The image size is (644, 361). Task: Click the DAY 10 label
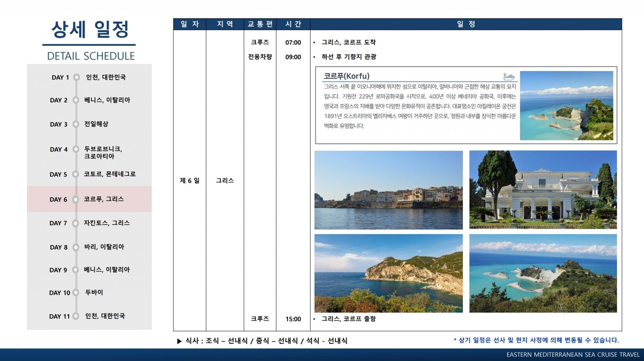(x=60, y=293)
